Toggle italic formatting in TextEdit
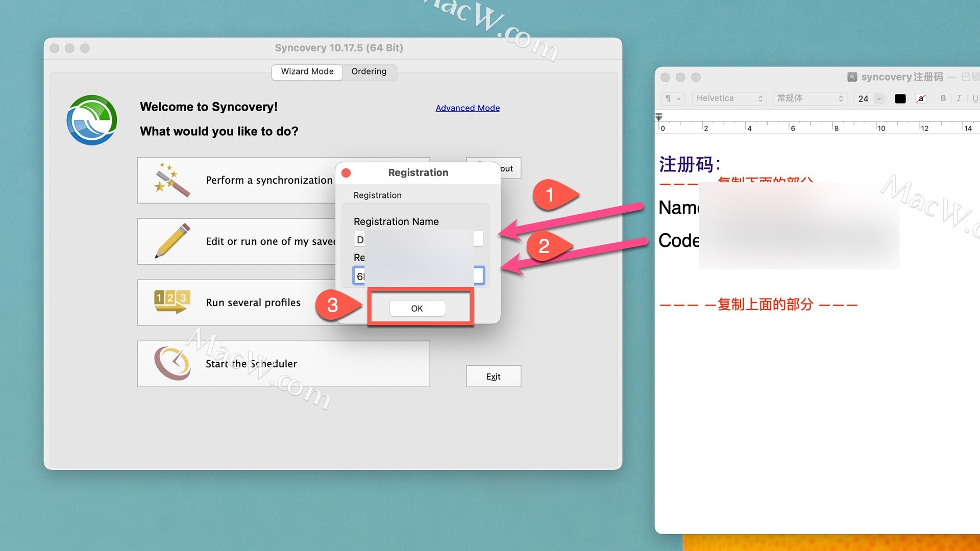The image size is (980, 551). (x=959, y=98)
